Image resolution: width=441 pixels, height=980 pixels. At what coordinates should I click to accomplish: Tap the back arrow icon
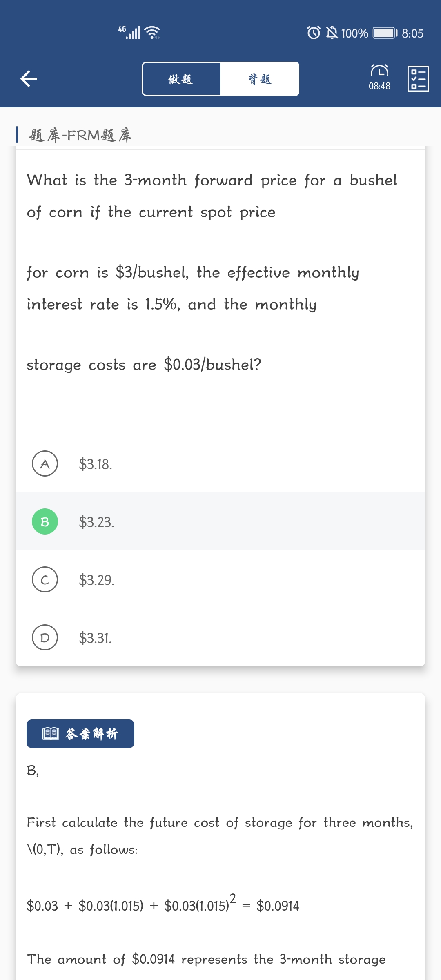29,79
